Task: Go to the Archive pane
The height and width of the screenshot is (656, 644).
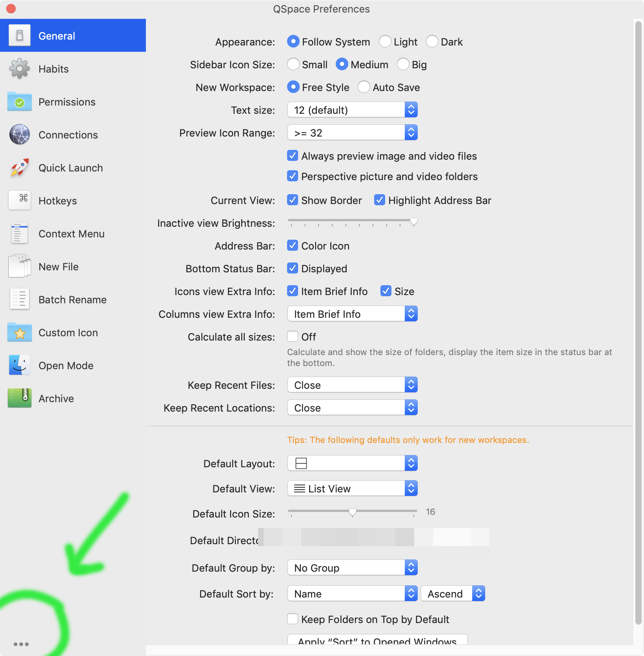Action: [x=73, y=398]
